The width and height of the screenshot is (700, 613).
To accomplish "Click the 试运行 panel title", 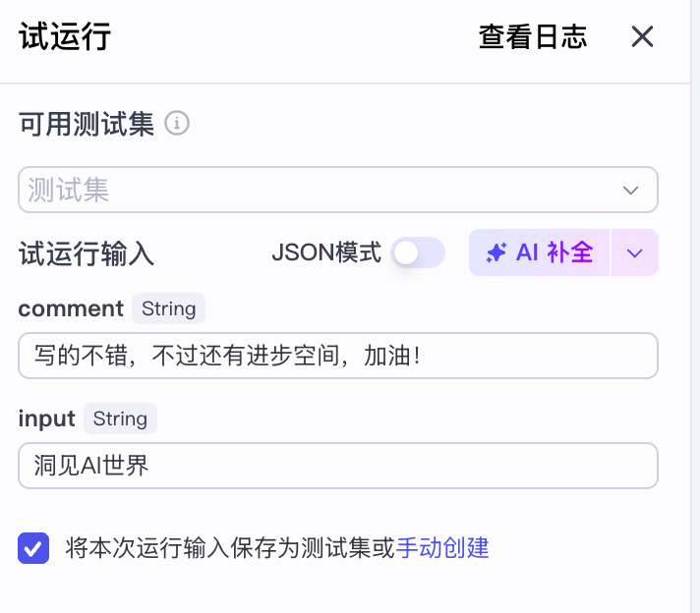I will pyautogui.click(x=65, y=37).
